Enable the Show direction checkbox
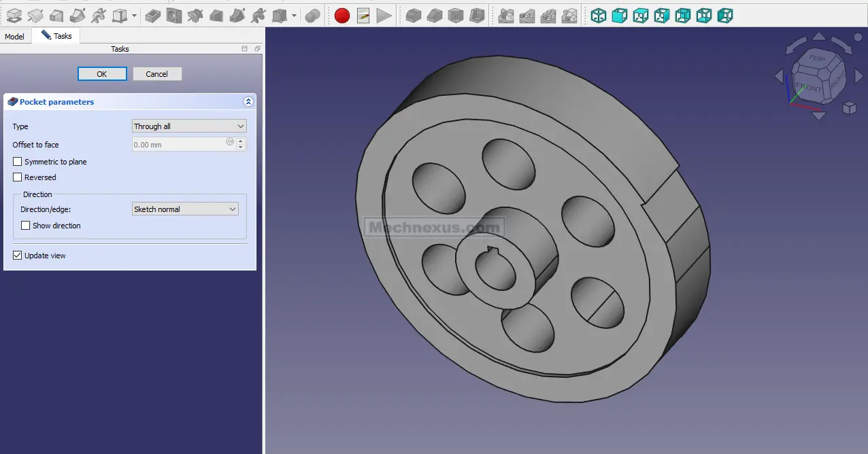 (26, 226)
